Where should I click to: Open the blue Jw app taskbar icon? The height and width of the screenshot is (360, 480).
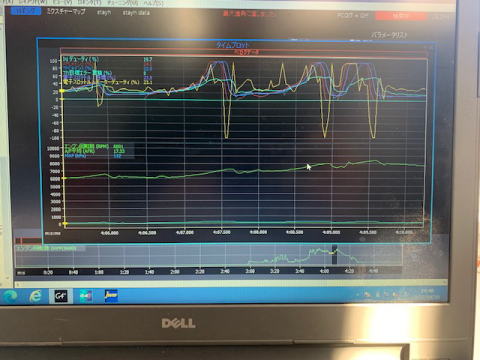pyautogui.click(x=111, y=296)
